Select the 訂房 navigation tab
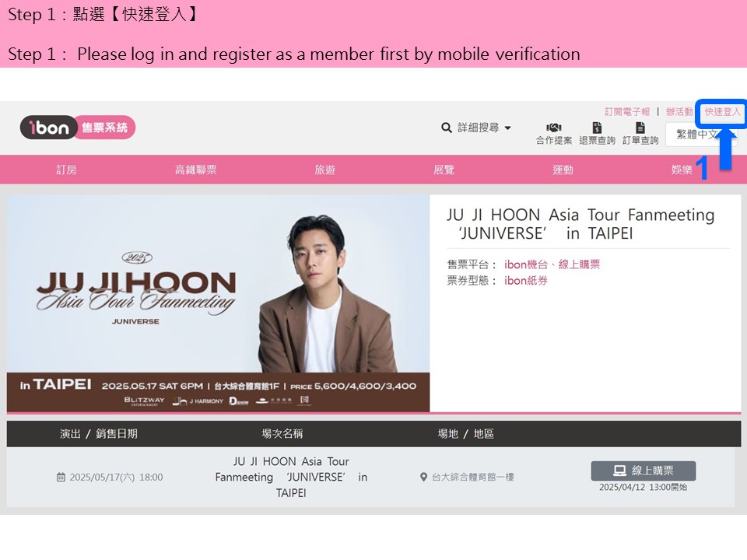747x560 pixels. (x=66, y=170)
